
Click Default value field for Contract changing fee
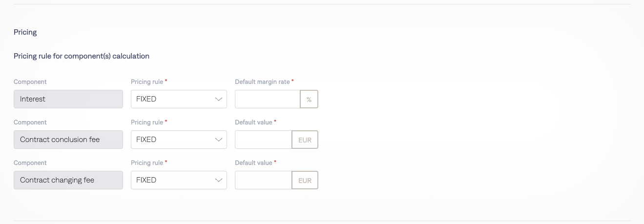point(263,180)
